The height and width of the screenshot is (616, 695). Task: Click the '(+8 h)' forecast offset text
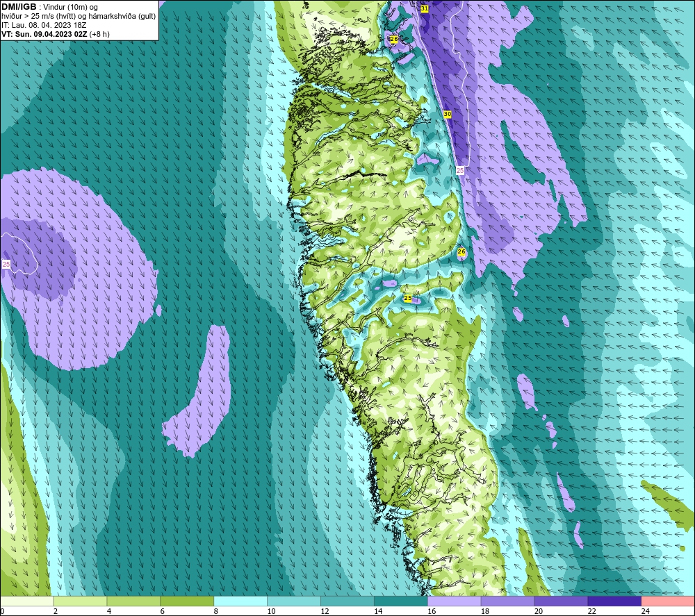[x=99, y=34]
